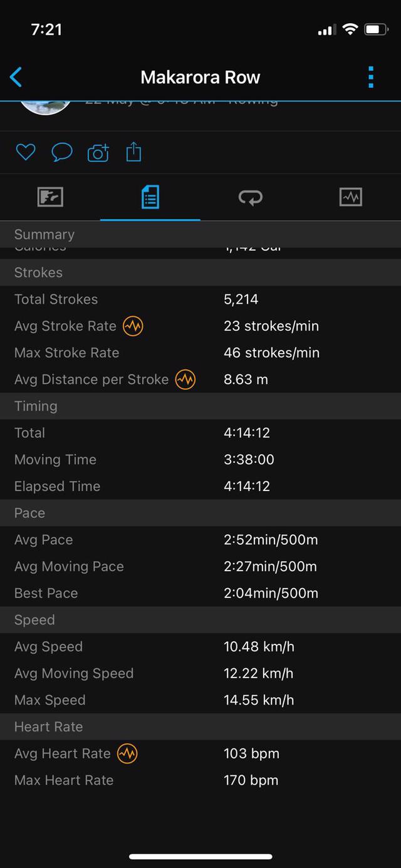Open chart for Avg Distance per Stroke
The width and height of the screenshot is (401, 868).
click(x=185, y=380)
